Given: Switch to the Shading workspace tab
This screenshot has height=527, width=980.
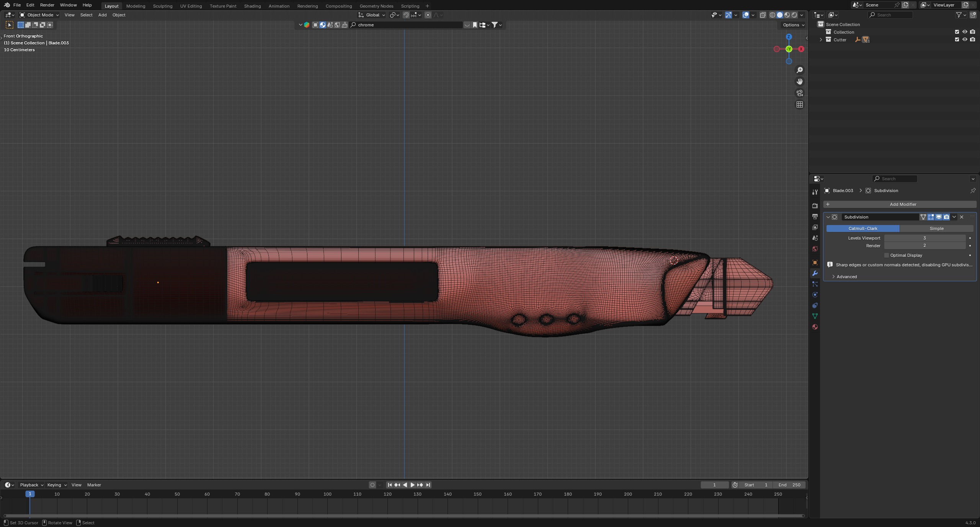Looking at the screenshot, I should (252, 6).
